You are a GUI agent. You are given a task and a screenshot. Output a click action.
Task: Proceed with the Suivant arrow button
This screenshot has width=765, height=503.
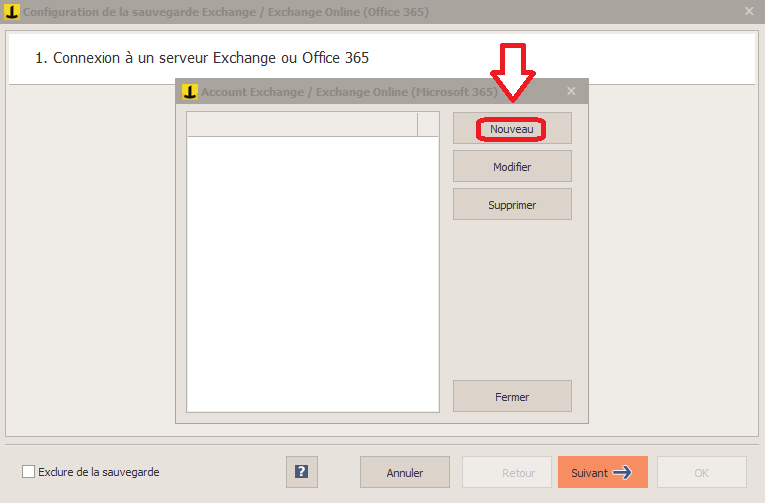tap(603, 472)
